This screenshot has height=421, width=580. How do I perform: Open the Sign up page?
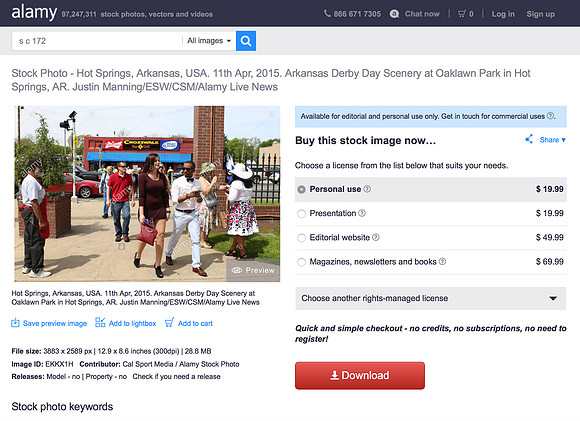coord(540,14)
